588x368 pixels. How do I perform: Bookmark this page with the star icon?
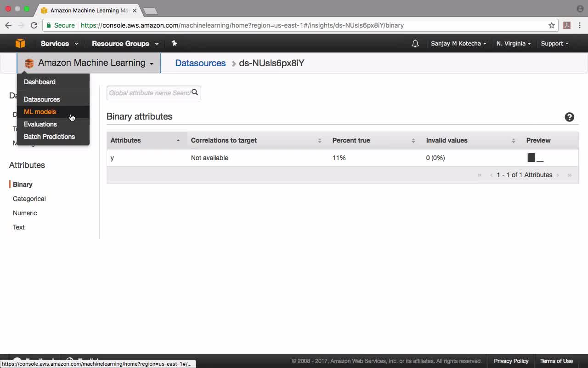click(x=552, y=25)
